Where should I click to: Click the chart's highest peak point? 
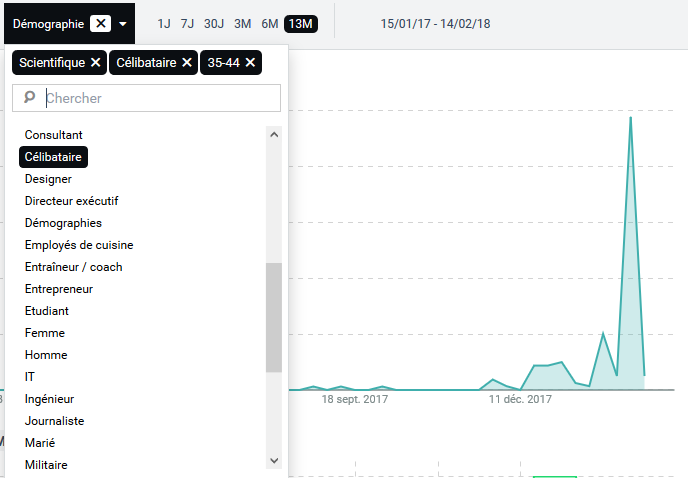coord(631,118)
